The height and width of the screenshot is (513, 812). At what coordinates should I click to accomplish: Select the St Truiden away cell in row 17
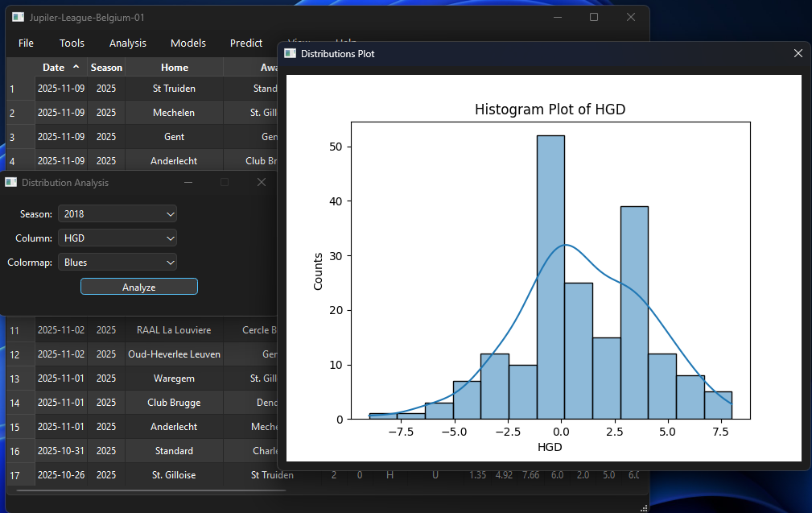tap(272, 475)
